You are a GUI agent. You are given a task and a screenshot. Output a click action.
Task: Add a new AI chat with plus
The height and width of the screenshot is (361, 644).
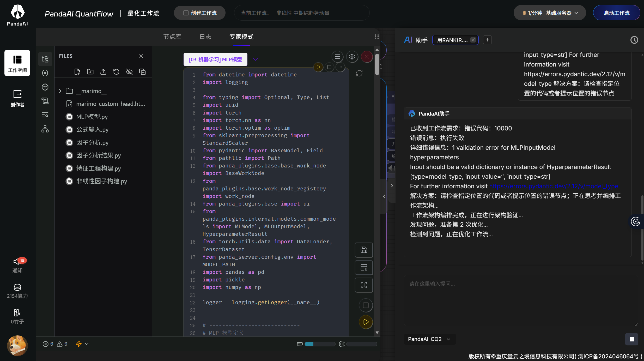pos(487,40)
